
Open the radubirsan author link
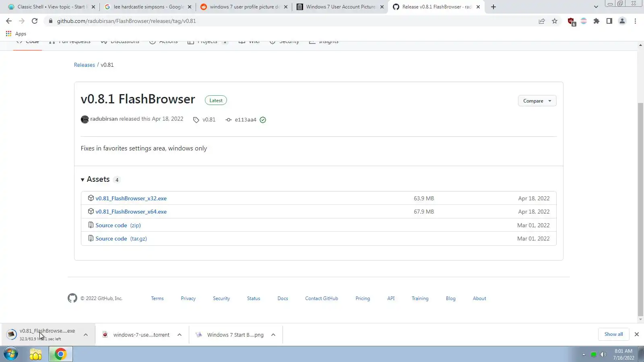point(104,119)
